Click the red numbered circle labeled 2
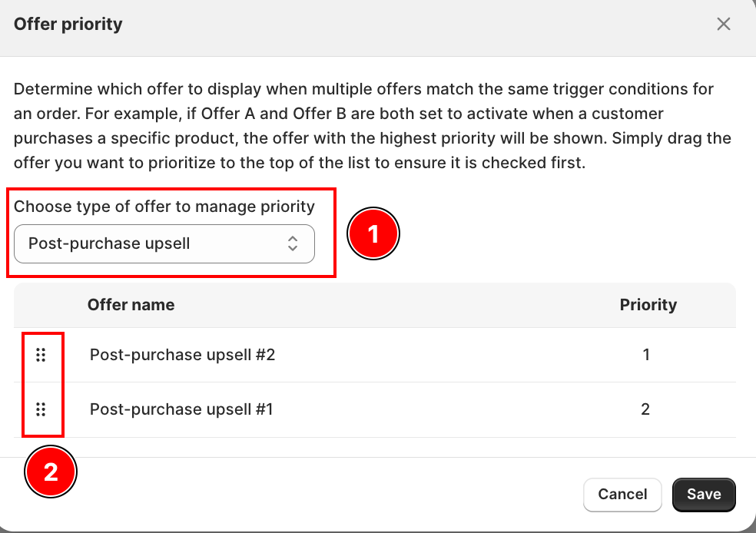Viewport: 756px width, 533px height. coord(51,472)
